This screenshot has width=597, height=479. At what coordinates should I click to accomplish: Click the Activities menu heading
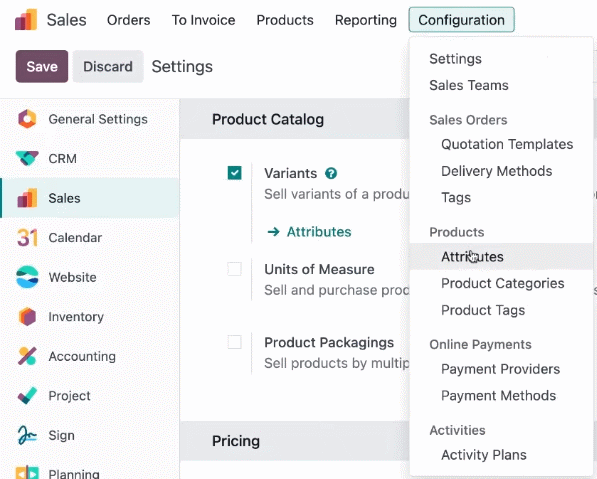point(457,430)
